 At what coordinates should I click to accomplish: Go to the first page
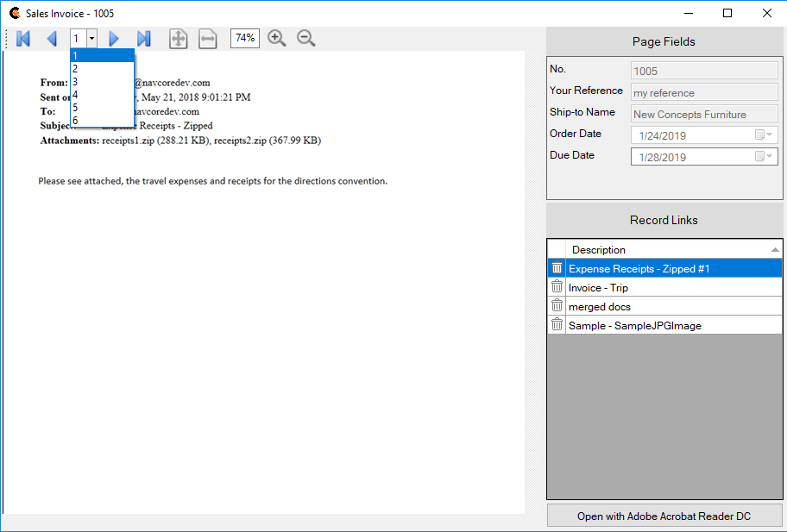point(23,39)
